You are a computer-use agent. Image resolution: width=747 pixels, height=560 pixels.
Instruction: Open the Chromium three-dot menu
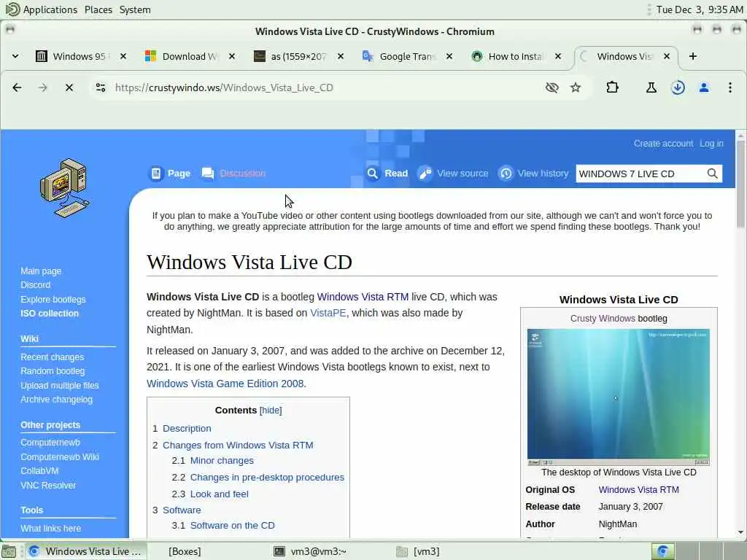pyautogui.click(x=729, y=87)
